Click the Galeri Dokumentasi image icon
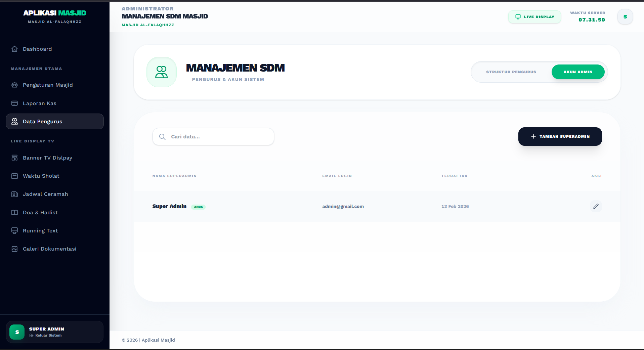This screenshot has width=644, height=350. tap(14, 249)
